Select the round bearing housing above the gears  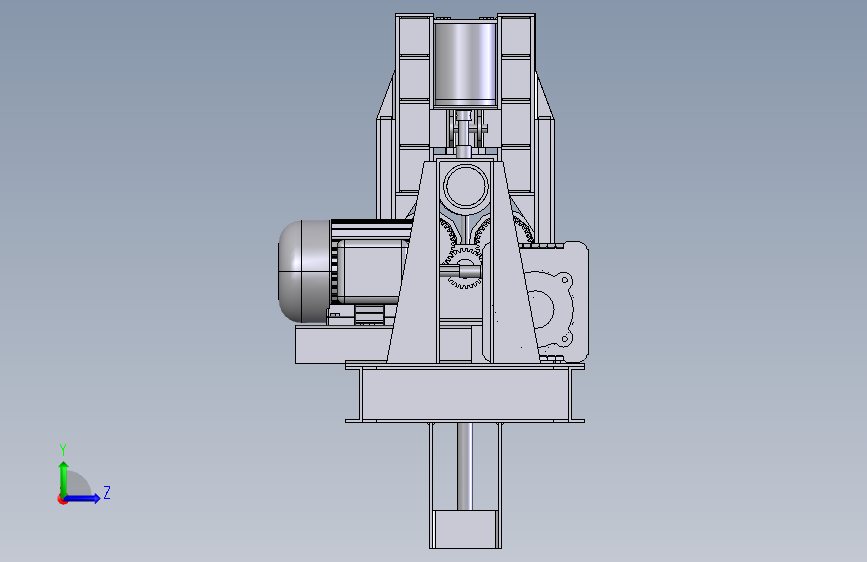point(466,186)
